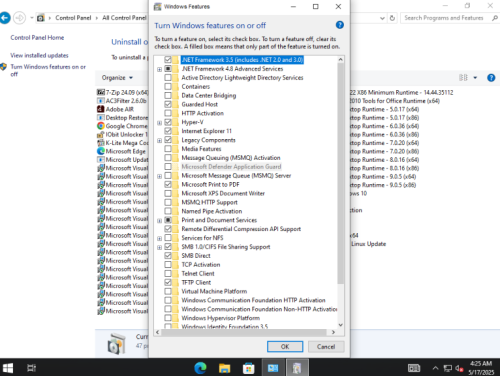
Task: Open File Explorer from the taskbar
Action: point(224,368)
